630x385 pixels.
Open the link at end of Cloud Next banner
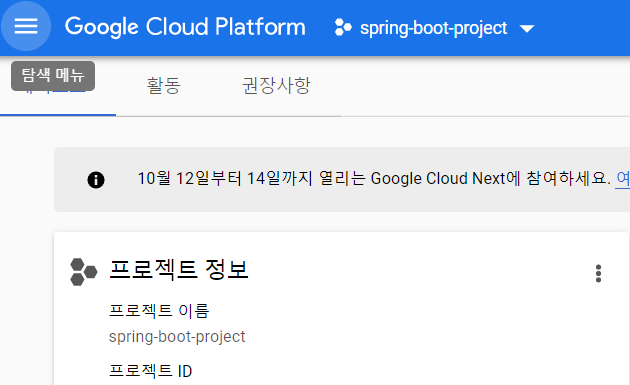tap(623, 178)
